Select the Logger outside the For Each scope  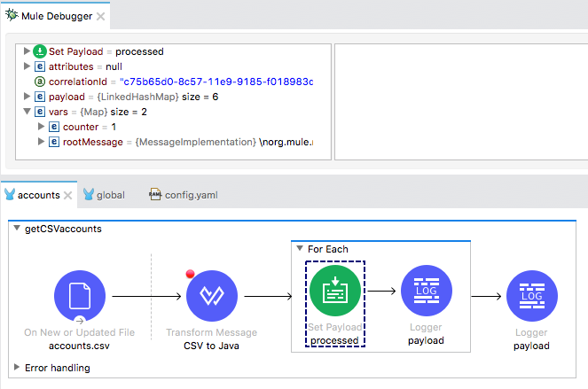coord(532,296)
